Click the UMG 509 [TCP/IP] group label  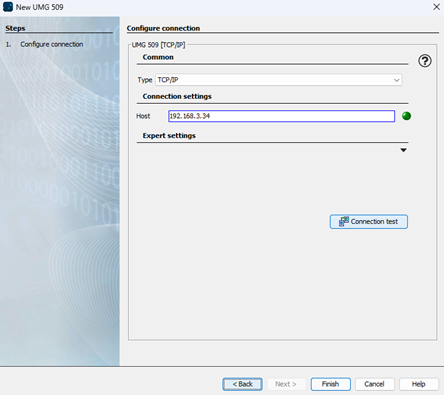coord(158,45)
